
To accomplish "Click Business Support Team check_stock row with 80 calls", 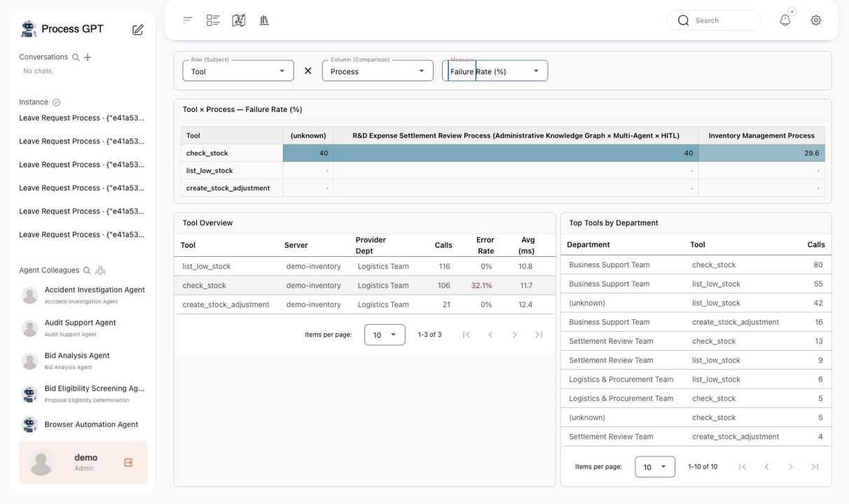I will [x=696, y=265].
